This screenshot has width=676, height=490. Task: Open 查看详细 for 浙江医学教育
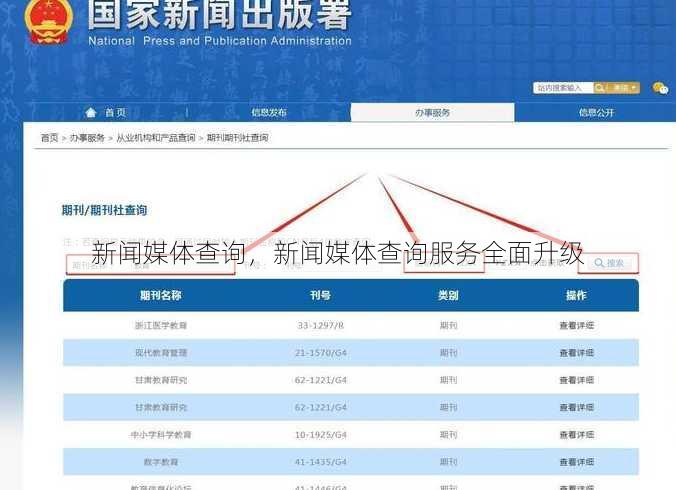point(577,325)
